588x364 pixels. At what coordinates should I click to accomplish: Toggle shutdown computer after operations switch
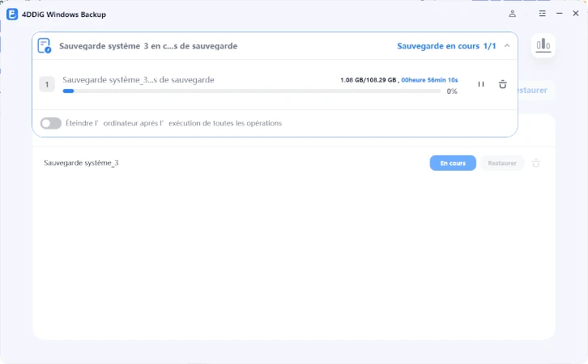point(51,123)
